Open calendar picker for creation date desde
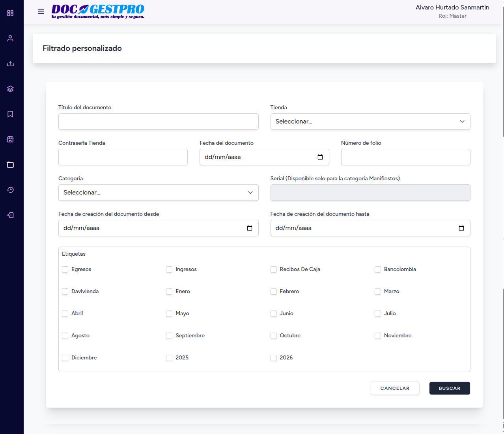Viewport: 504px width, 434px height. point(250,228)
